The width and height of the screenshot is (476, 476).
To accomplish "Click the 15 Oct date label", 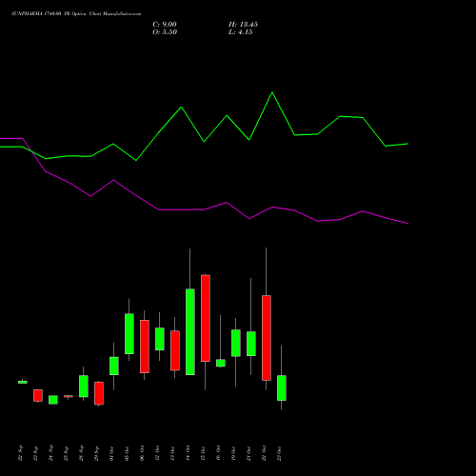I will (204, 453).
